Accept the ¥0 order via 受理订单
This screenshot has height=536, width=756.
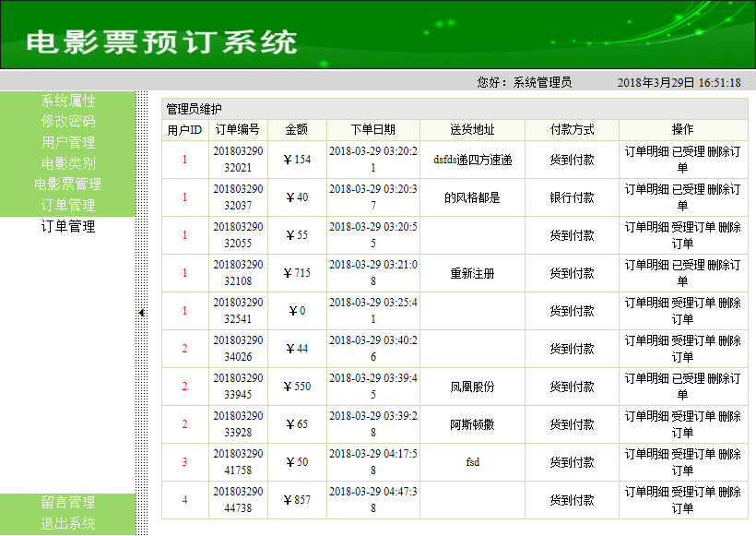point(693,303)
